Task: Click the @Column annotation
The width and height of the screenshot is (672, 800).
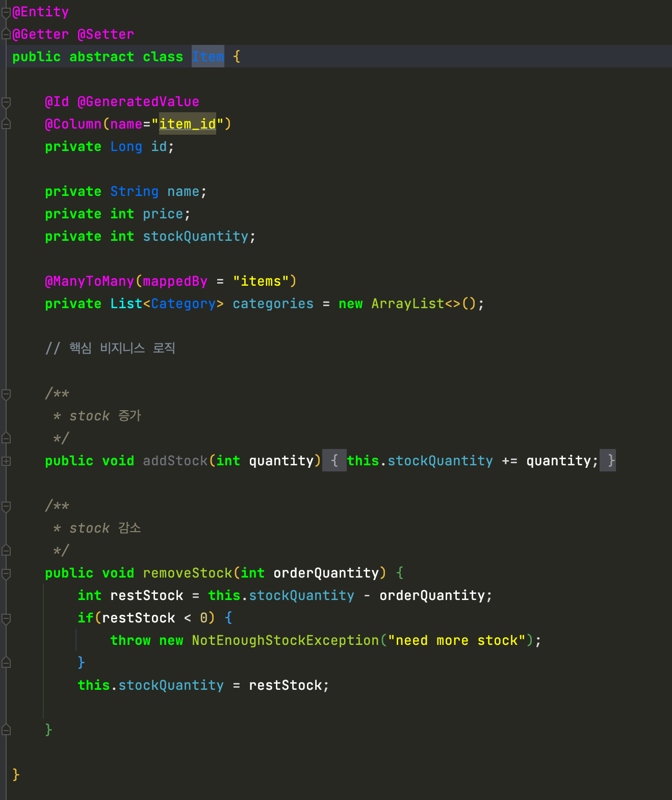Action: tap(73, 124)
